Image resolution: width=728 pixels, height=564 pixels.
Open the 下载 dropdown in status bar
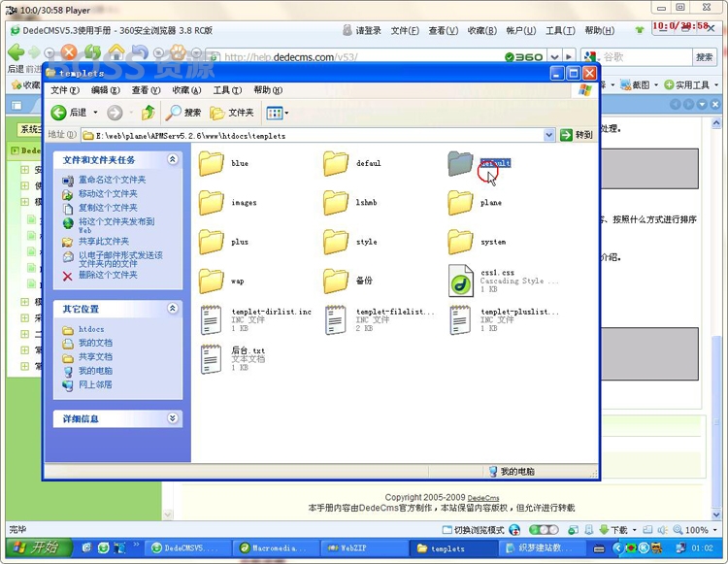[634, 530]
